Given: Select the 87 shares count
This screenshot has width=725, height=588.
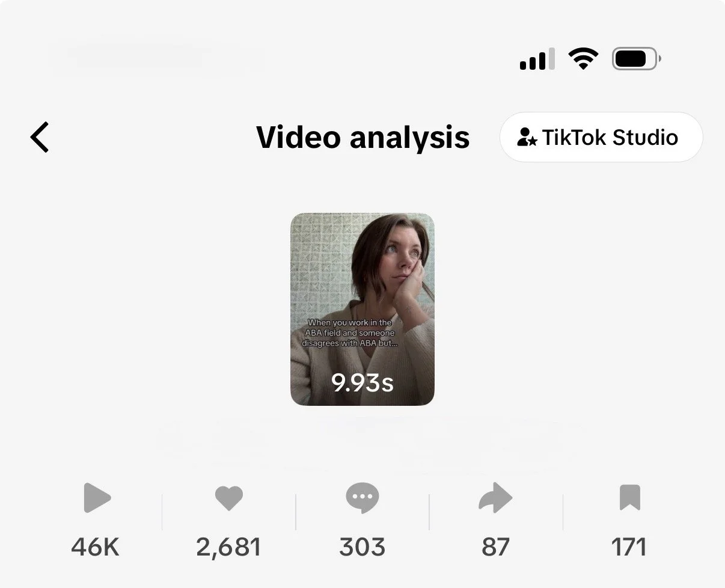Looking at the screenshot, I should (495, 547).
